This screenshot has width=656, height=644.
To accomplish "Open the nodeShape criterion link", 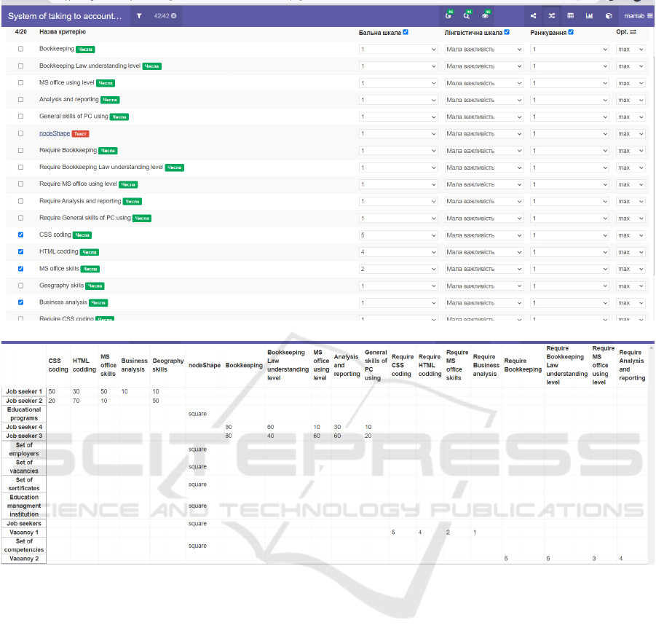I will tap(55, 133).
